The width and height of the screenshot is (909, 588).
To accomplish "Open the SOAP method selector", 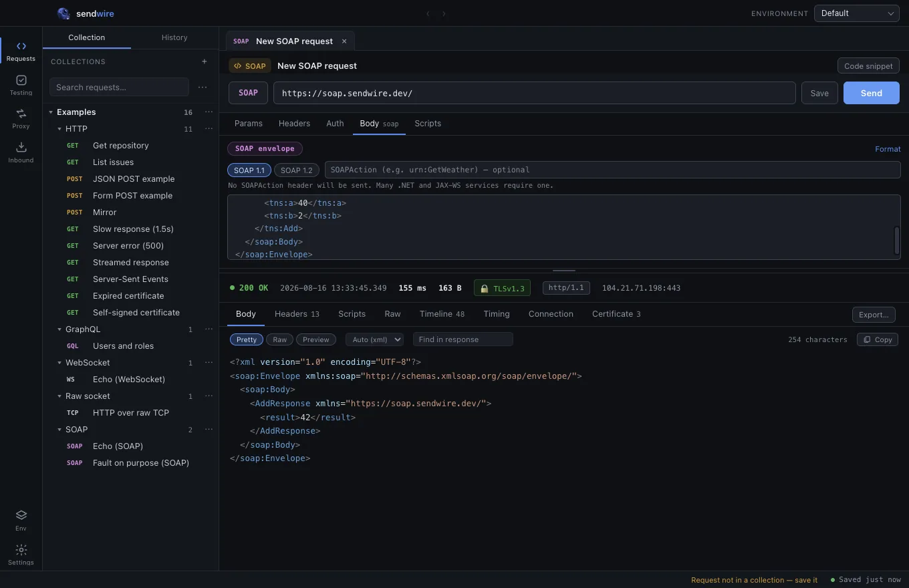I will point(248,93).
